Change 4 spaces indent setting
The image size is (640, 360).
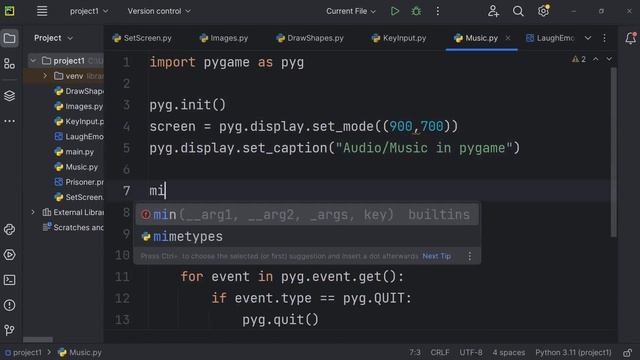pos(509,353)
